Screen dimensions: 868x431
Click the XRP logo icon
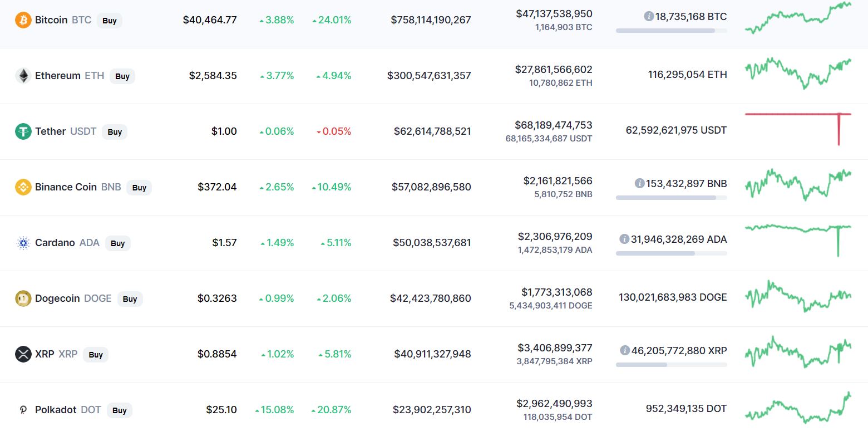point(23,354)
